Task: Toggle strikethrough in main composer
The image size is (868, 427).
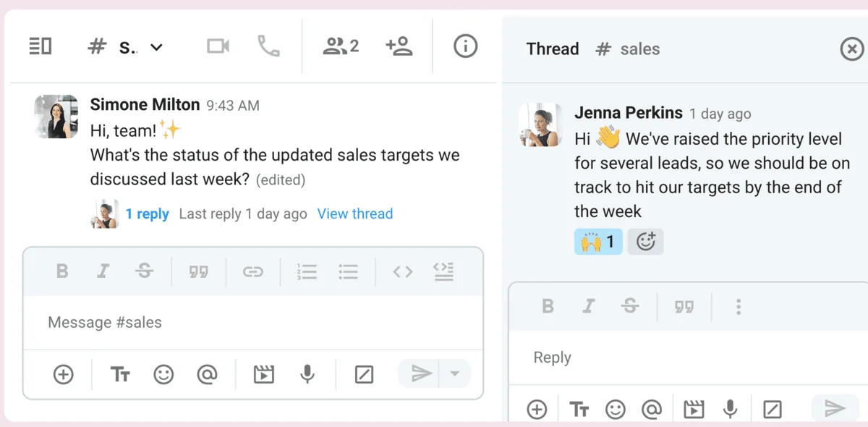Action: tap(144, 271)
